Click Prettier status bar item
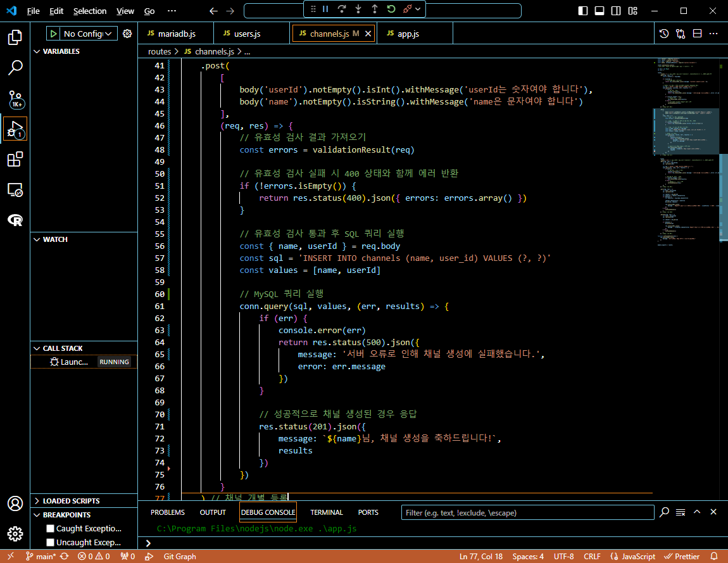The width and height of the screenshot is (728, 563). point(682,556)
